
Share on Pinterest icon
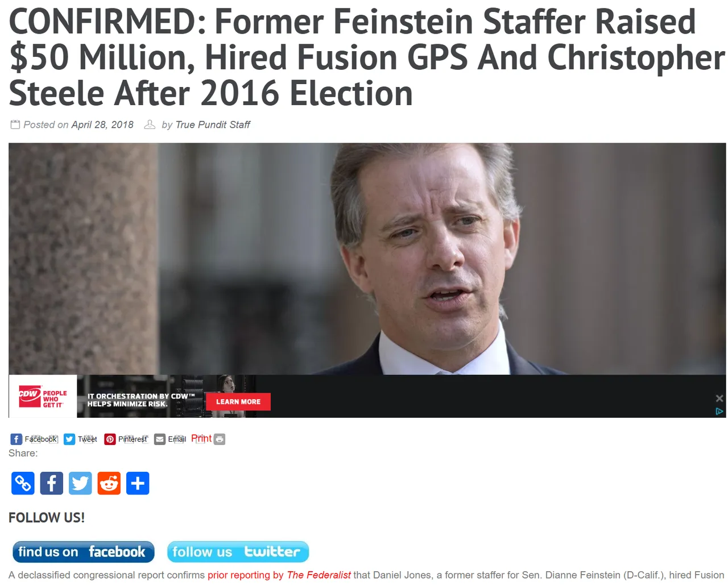(110, 439)
